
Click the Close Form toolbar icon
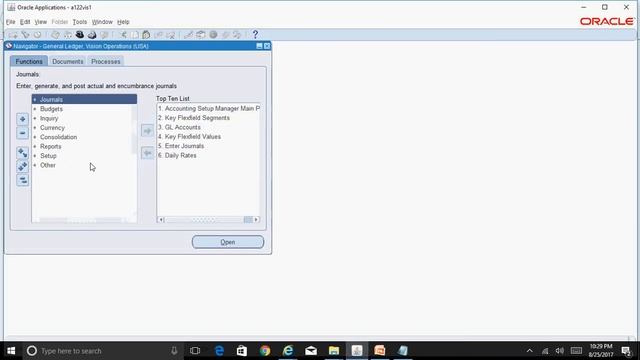(x=104, y=35)
